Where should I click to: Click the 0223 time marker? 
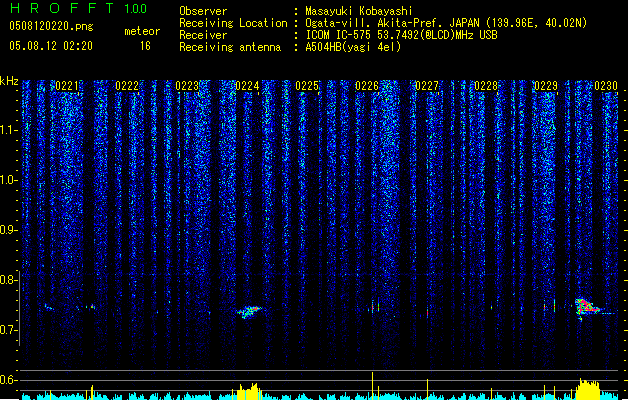pos(187,86)
